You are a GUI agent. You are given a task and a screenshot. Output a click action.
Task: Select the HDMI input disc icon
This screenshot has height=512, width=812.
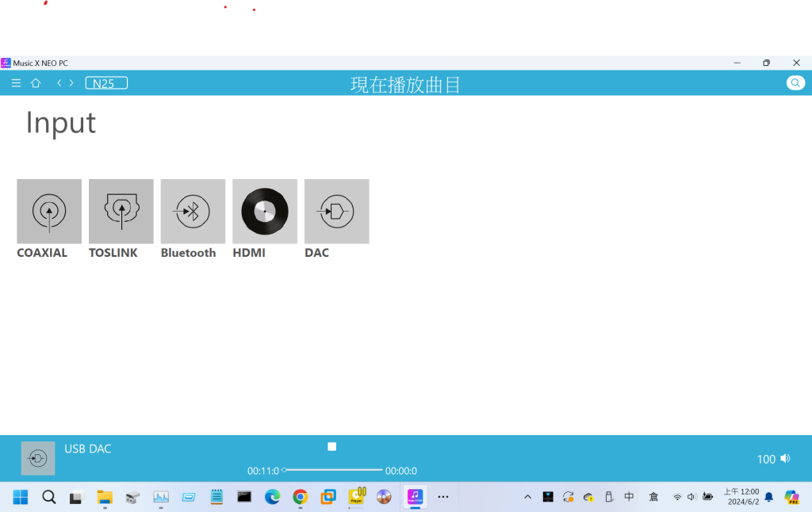[265, 212]
